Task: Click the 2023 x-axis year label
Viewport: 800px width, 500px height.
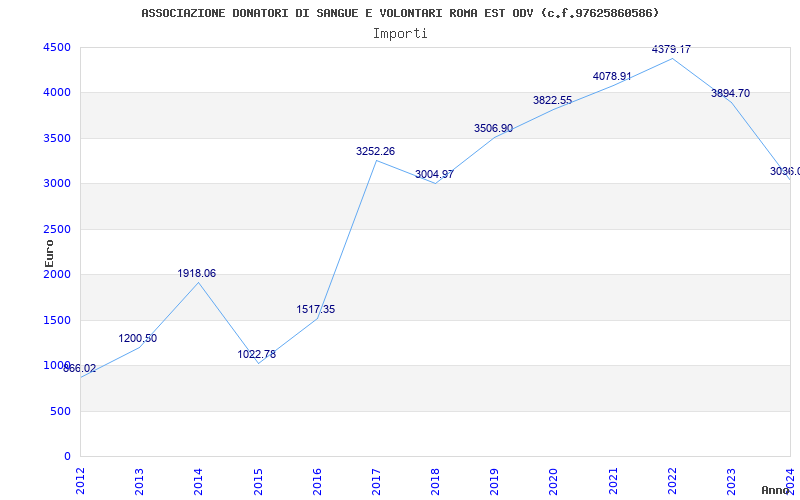Action: (x=731, y=481)
